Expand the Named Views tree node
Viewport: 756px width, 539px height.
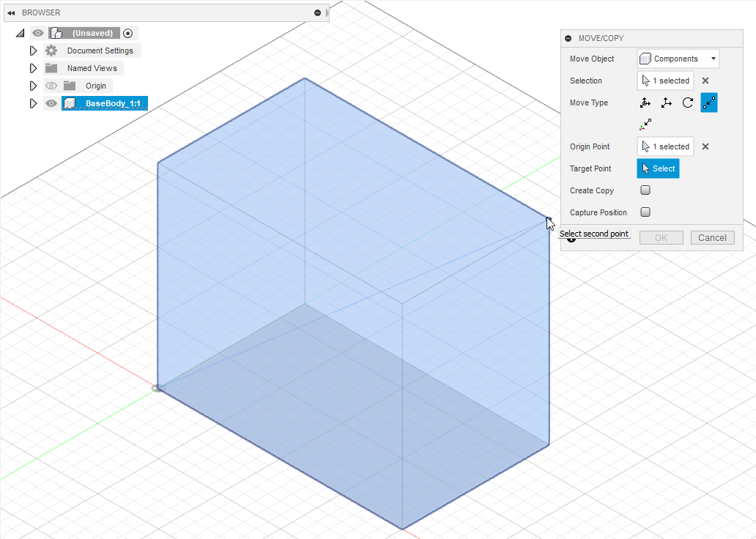[33, 67]
